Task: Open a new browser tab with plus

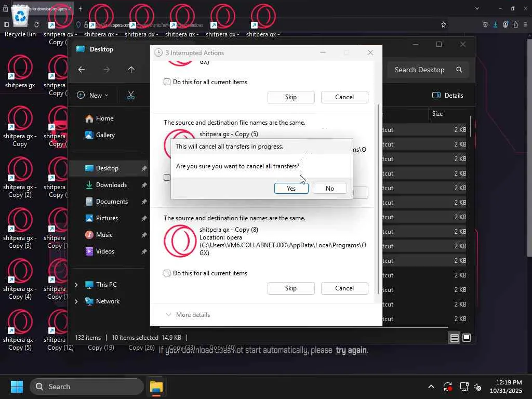Action: (x=81, y=8)
